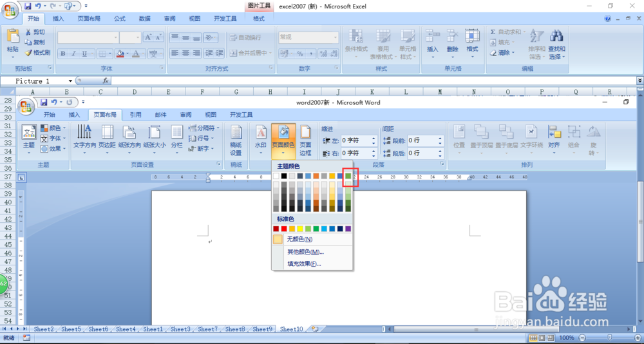Toggle top vertical alignment in Excel

[x=175, y=37]
